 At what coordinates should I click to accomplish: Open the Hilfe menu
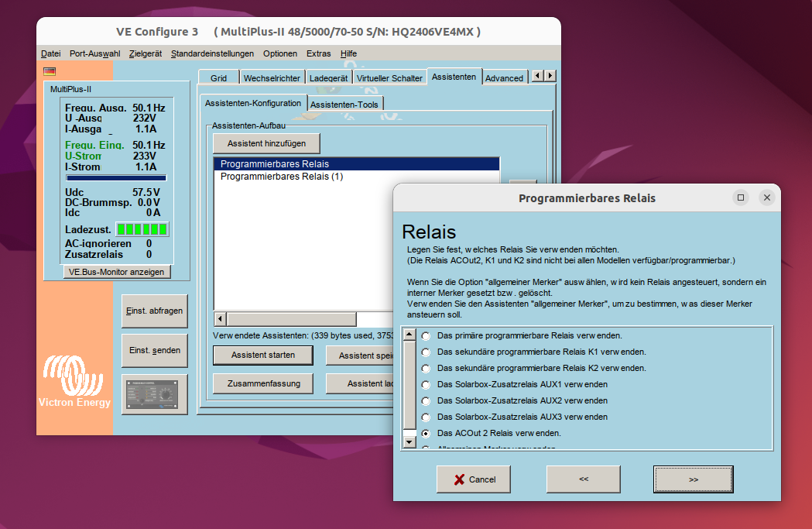tap(348, 53)
